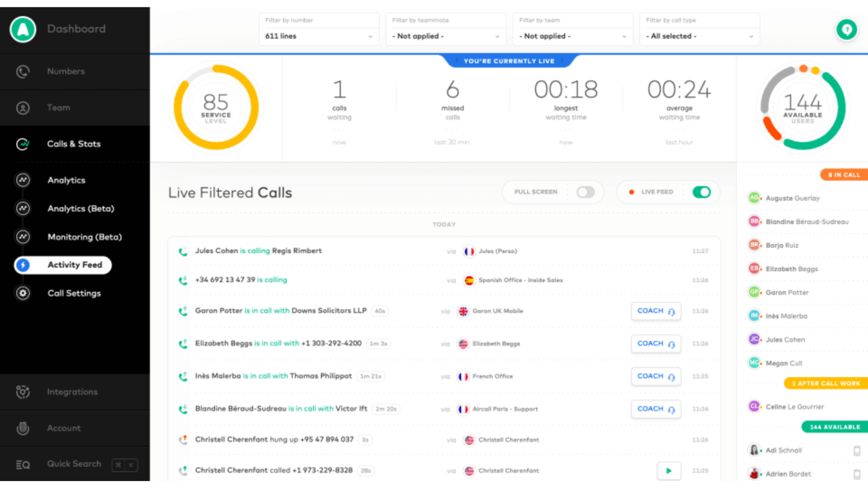Click the Spanish Office flag icon
Screen dimensions: 868x488
click(x=469, y=280)
